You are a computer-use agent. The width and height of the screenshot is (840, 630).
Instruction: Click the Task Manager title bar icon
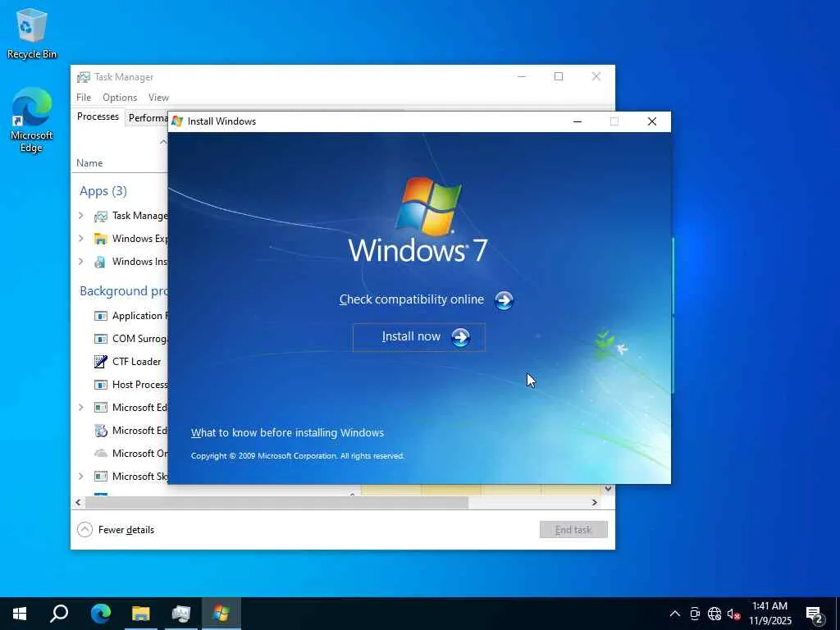click(84, 77)
